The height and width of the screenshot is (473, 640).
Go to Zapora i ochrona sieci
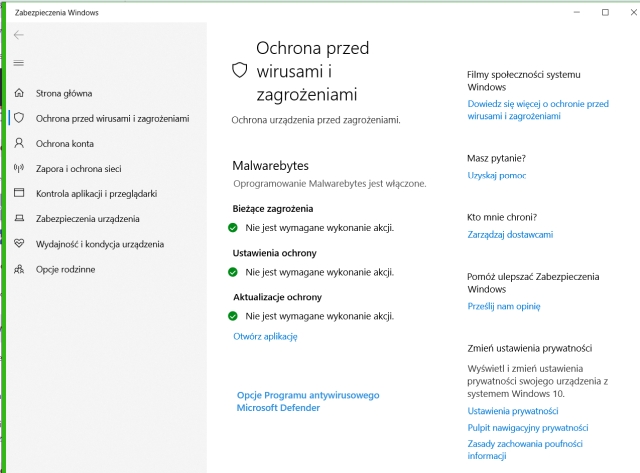pyautogui.click(x=78, y=169)
